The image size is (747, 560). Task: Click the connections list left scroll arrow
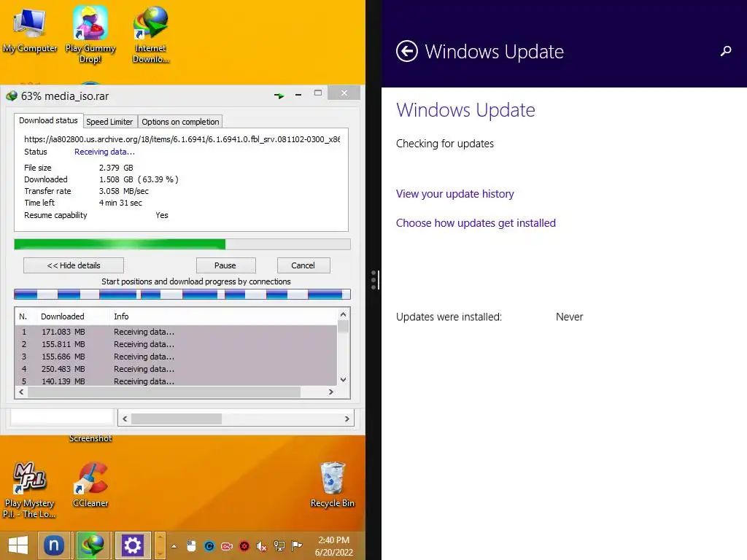21,392
